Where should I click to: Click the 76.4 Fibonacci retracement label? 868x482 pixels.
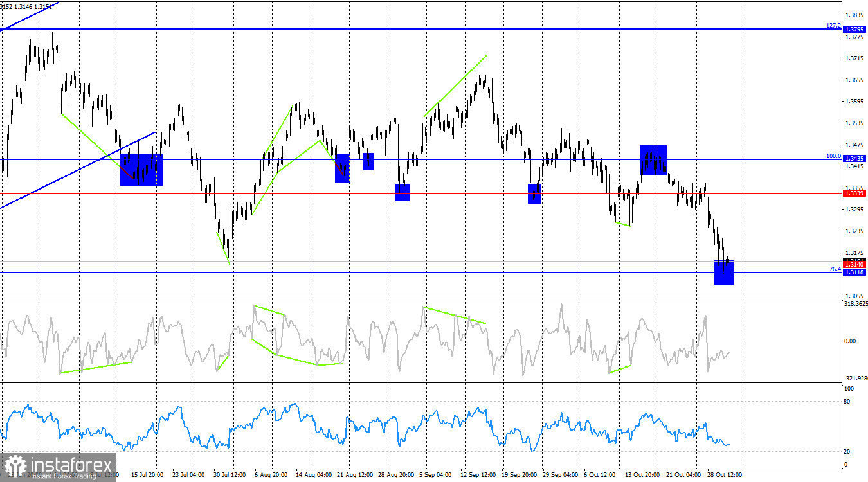pyautogui.click(x=834, y=269)
